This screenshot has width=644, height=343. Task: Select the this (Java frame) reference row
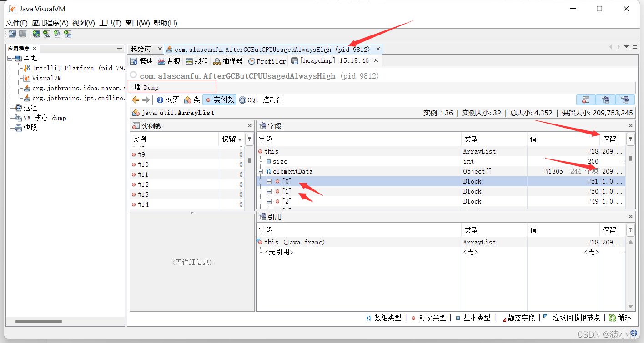[441, 242]
